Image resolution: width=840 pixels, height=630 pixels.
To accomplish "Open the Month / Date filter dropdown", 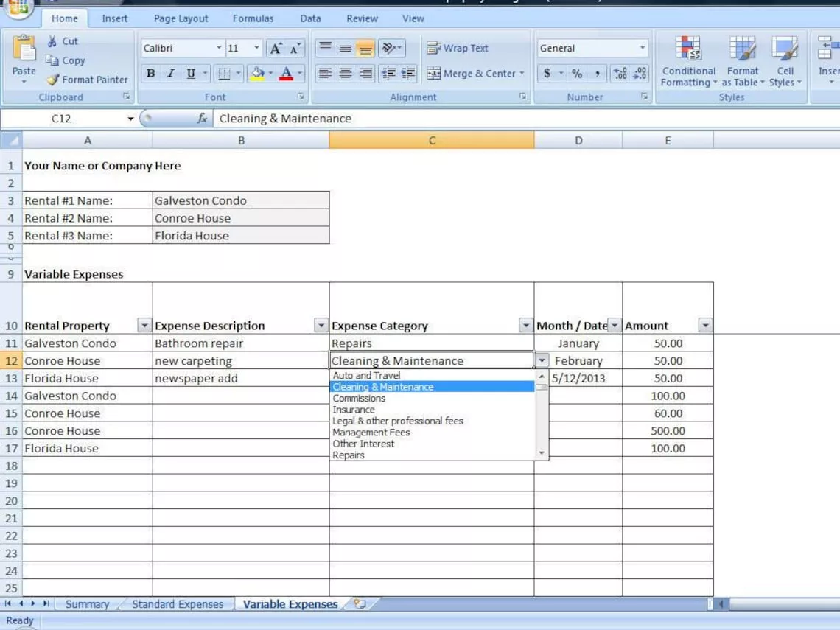I will point(614,325).
